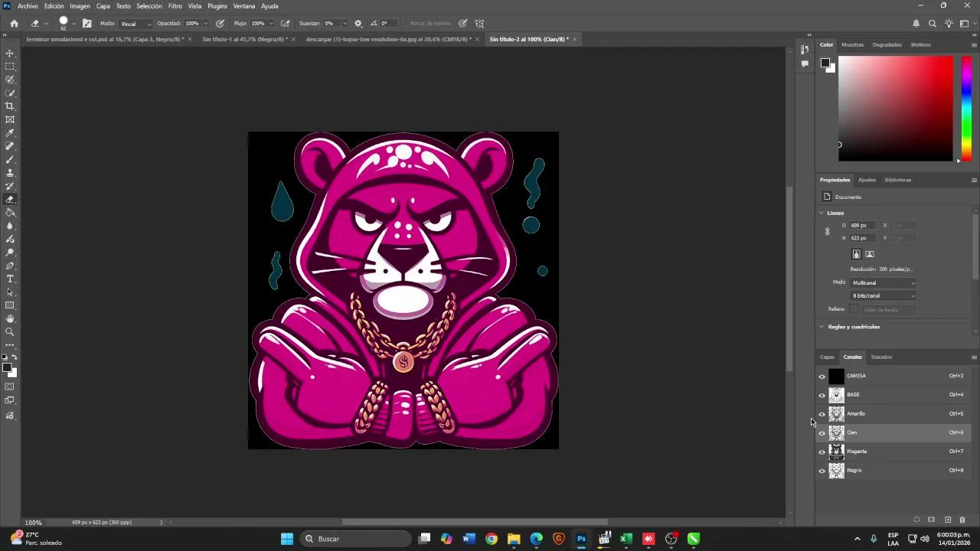Hide the Cian channel
Image resolution: width=980 pixels, height=551 pixels.
coord(822,432)
